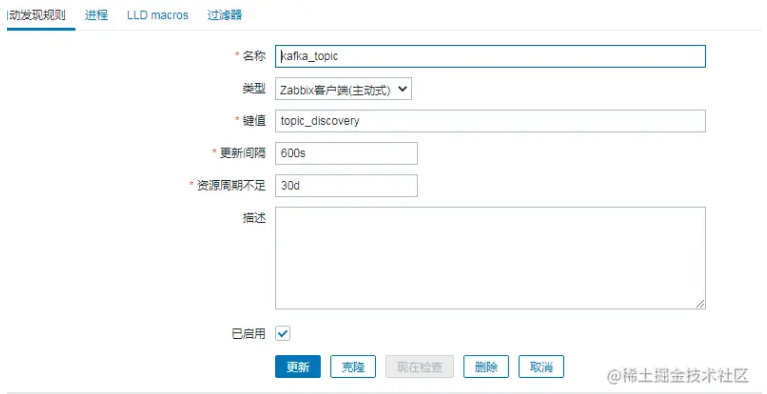Click the 克隆 button

click(353, 367)
